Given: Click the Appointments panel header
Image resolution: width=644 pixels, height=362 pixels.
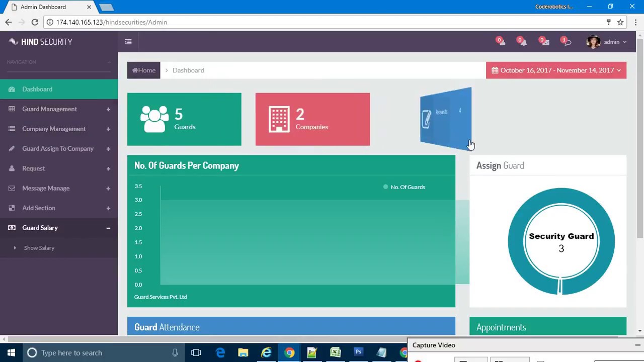Looking at the screenshot, I should tap(548, 327).
